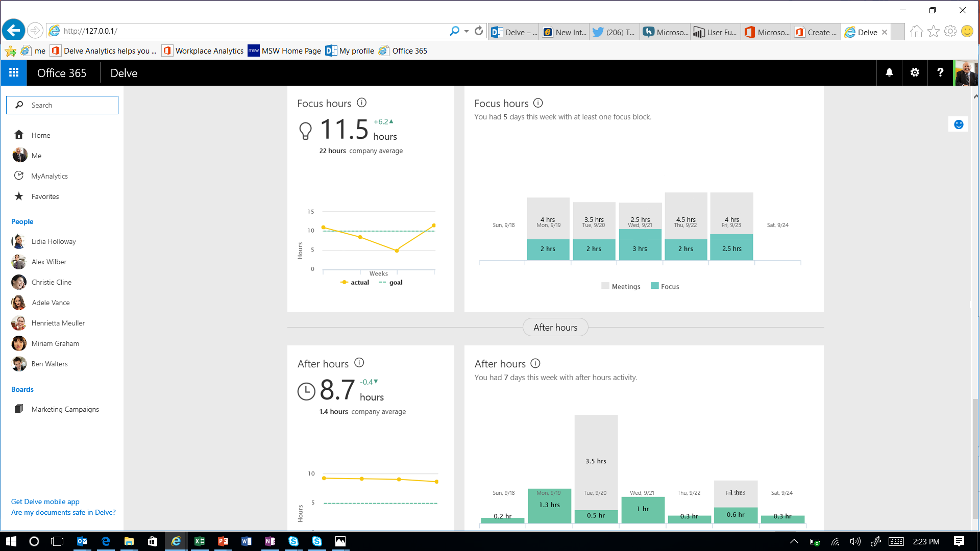
Task: Open Get Delve mobile app link
Action: [x=45, y=502]
